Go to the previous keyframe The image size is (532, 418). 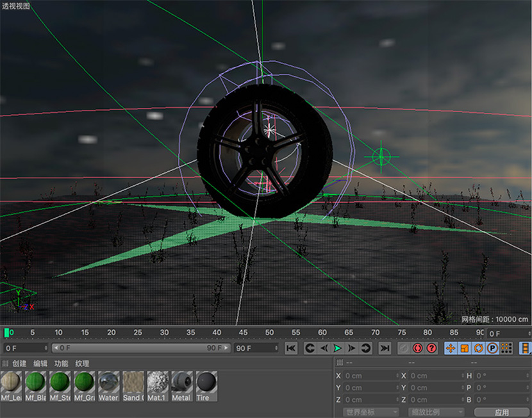click(x=310, y=348)
